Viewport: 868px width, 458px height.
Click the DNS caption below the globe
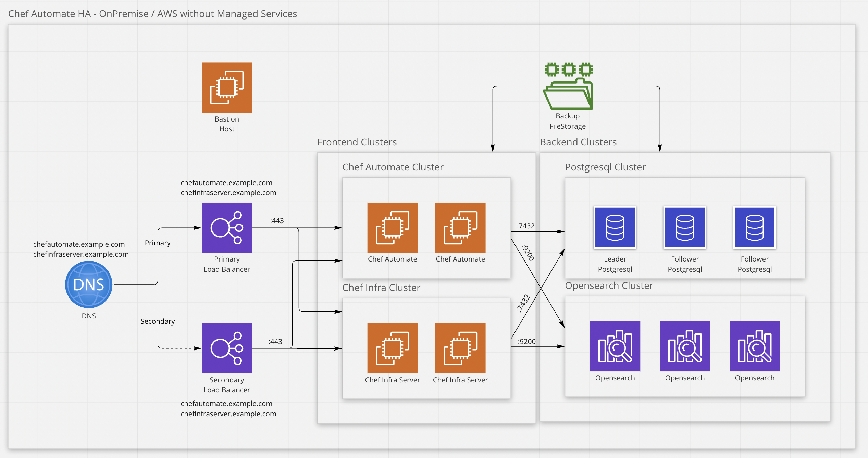89,316
